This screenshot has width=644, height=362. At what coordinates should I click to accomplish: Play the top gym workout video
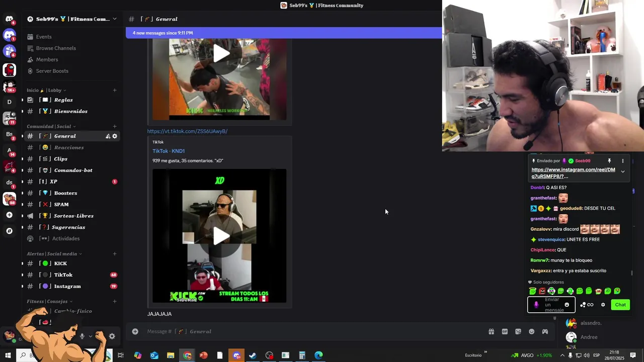[x=221, y=53]
